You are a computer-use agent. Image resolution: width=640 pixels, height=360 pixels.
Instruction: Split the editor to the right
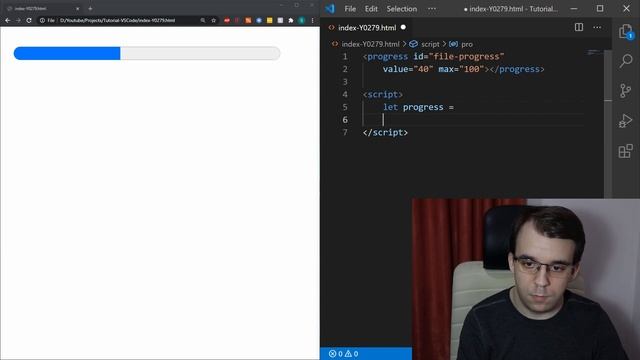coord(579,27)
